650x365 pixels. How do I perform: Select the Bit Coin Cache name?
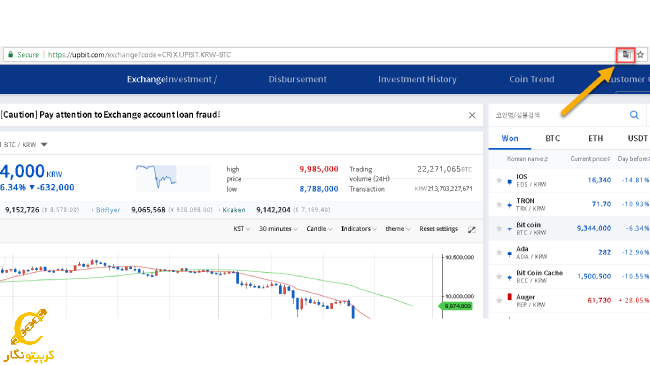[x=539, y=273]
